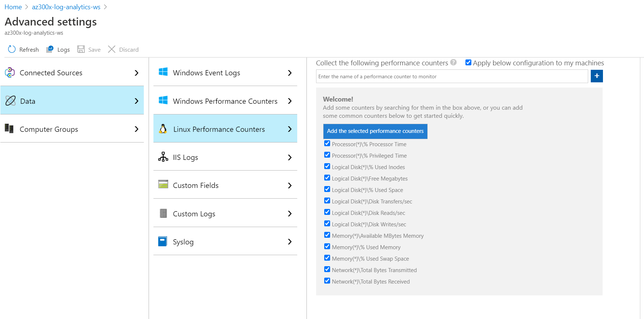Image resolution: width=644 pixels, height=319 pixels.
Task: Open az300x-log-analytics-ws breadcrumb link
Action: [66, 7]
